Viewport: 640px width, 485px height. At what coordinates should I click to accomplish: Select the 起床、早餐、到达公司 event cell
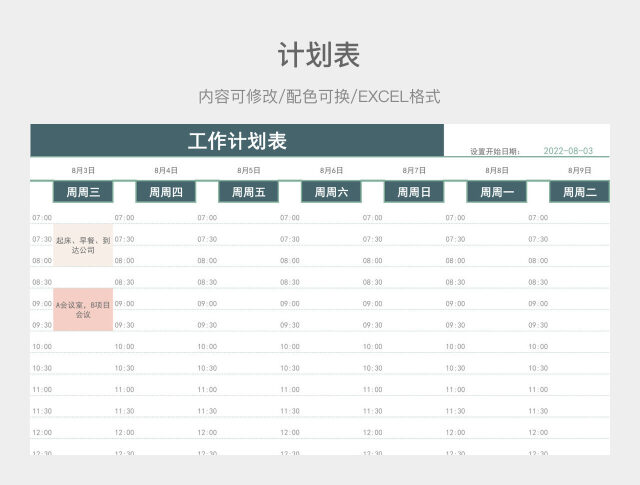point(83,246)
